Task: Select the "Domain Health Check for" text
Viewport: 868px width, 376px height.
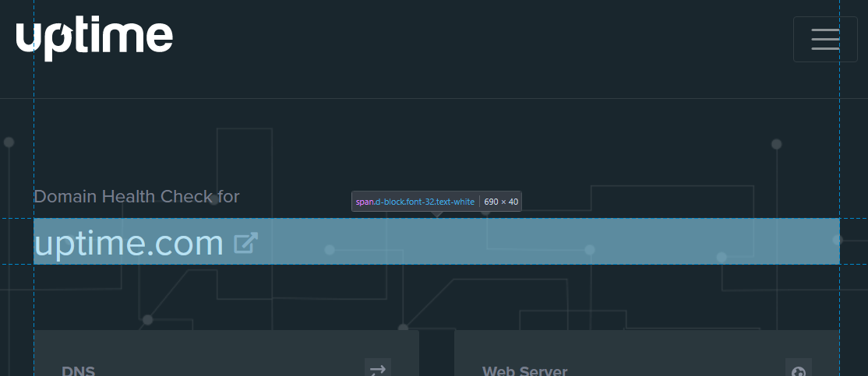Action: pyautogui.click(x=136, y=196)
